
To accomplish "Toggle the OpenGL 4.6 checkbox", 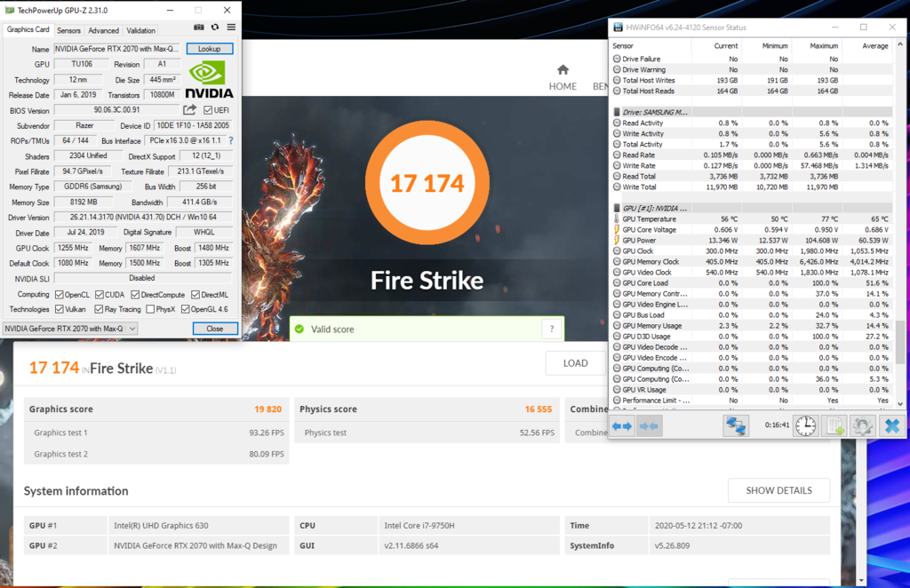I will 185,309.
